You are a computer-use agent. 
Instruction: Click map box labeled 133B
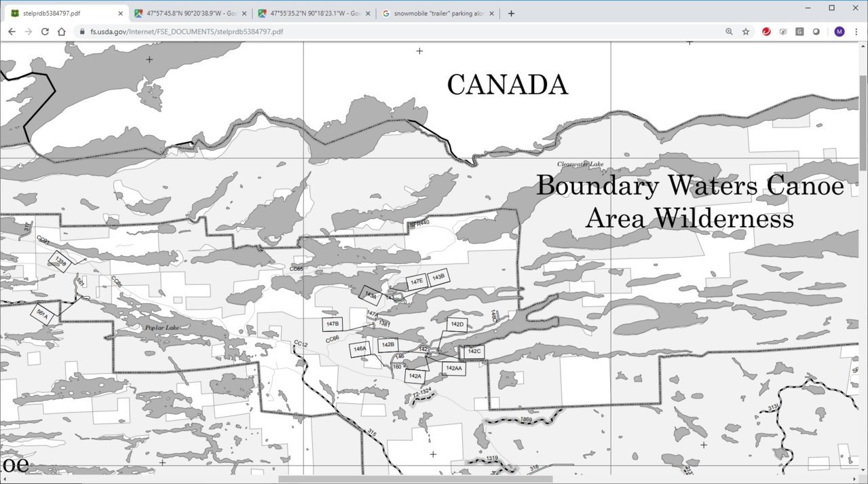coord(60,261)
